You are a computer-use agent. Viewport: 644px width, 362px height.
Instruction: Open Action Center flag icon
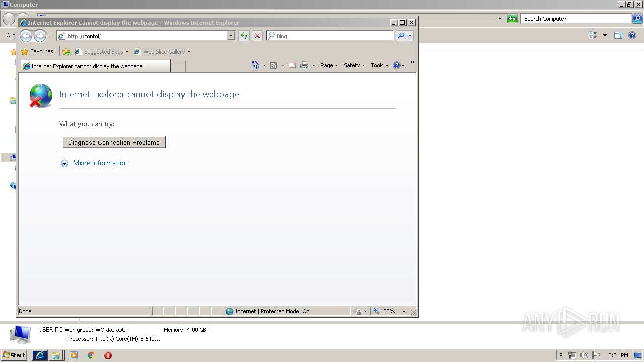click(x=596, y=355)
